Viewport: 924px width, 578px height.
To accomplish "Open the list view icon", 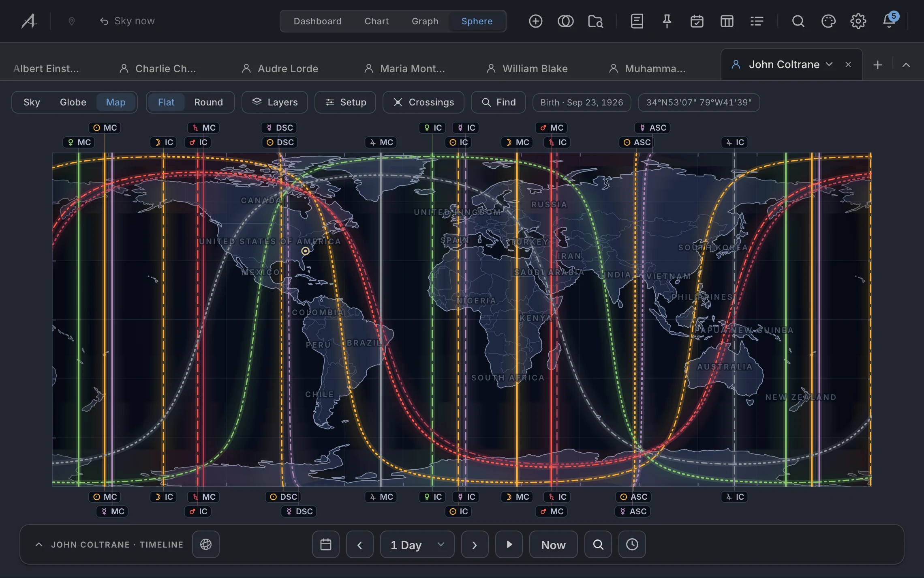I will point(757,21).
